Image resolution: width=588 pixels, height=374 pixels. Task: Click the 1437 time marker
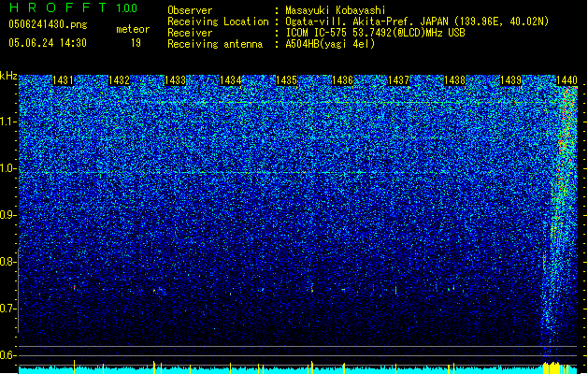coord(398,80)
